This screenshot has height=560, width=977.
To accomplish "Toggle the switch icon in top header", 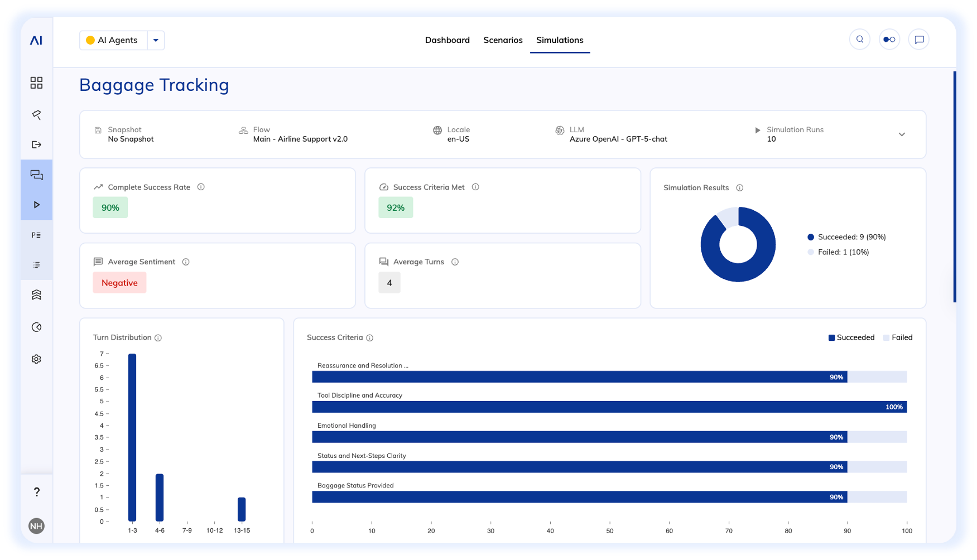I will (889, 40).
